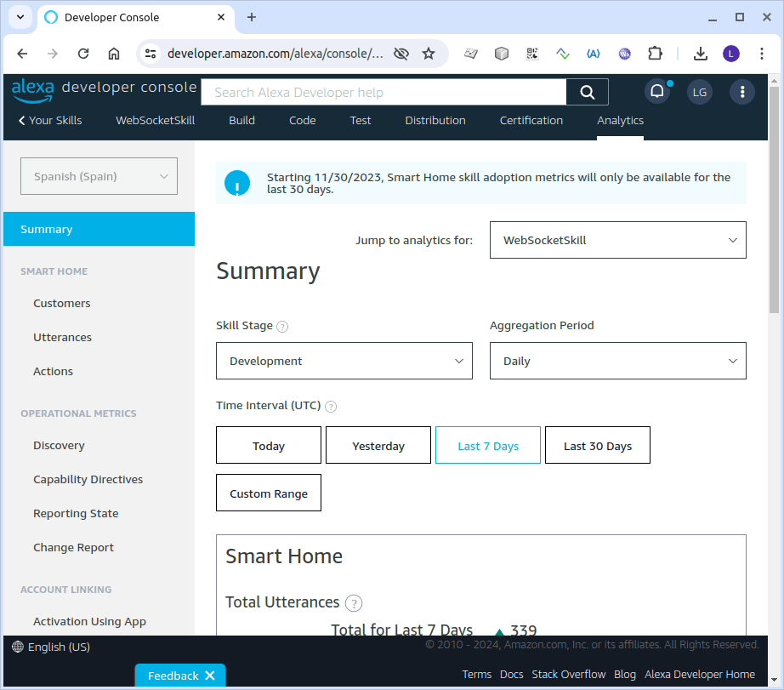Open Change Report metrics
This screenshot has width=784, height=690.
click(x=73, y=547)
